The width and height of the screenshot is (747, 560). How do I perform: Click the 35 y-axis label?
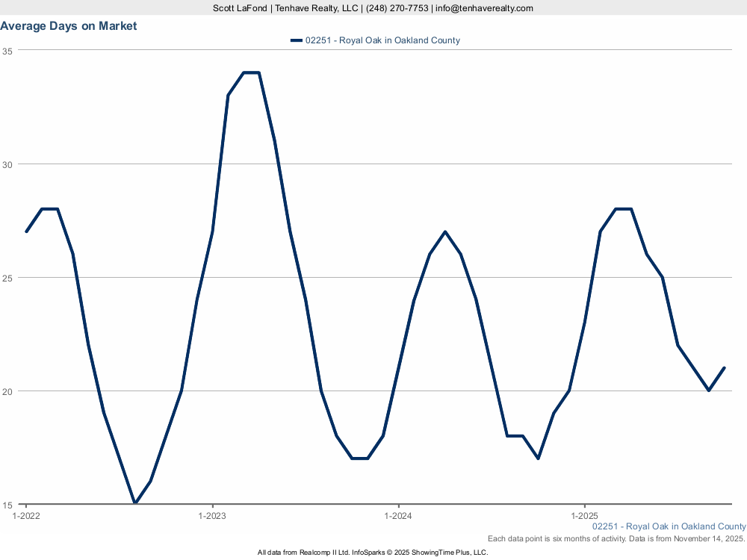tap(7, 51)
